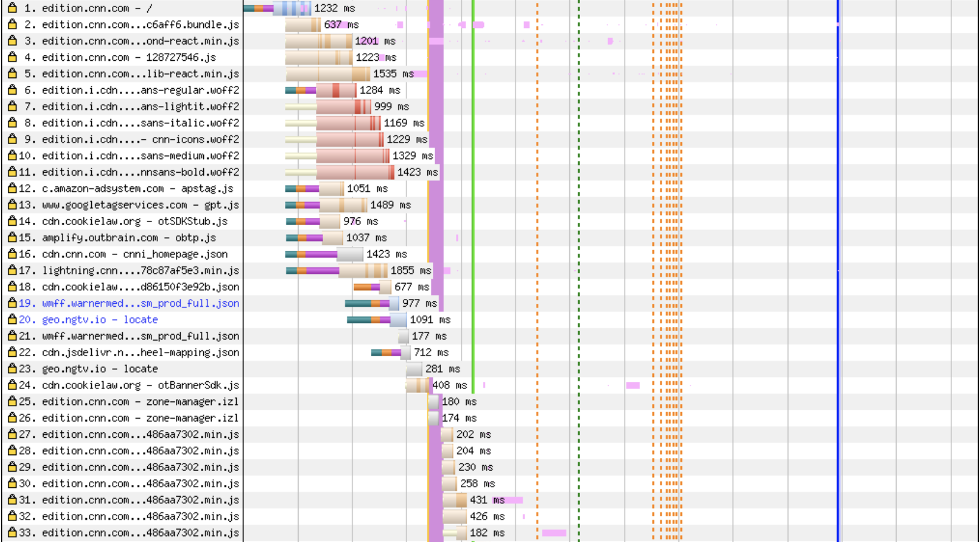The width and height of the screenshot is (980, 542).
Task: Click the lock icon beside cnn-icons.woff2 request
Action: point(12,139)
